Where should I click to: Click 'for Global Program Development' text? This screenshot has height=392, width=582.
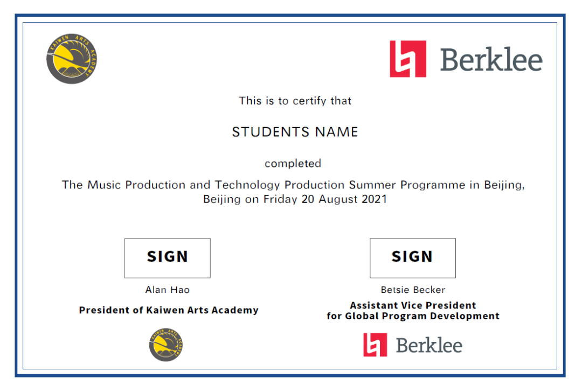413,316
